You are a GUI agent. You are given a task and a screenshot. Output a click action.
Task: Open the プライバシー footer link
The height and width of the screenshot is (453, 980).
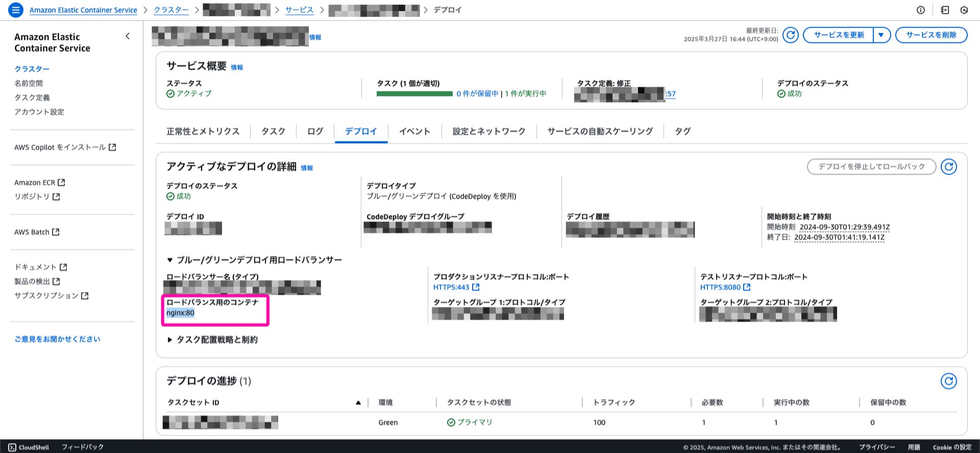click(x=876, y=447)
